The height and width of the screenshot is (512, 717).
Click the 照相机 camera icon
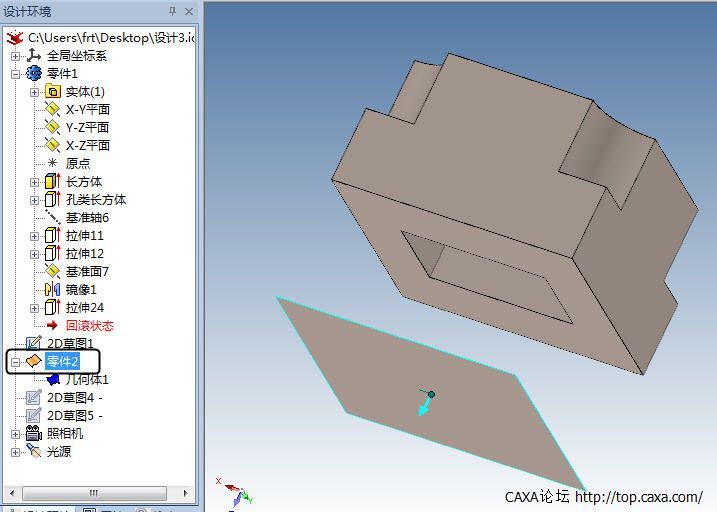34,434
